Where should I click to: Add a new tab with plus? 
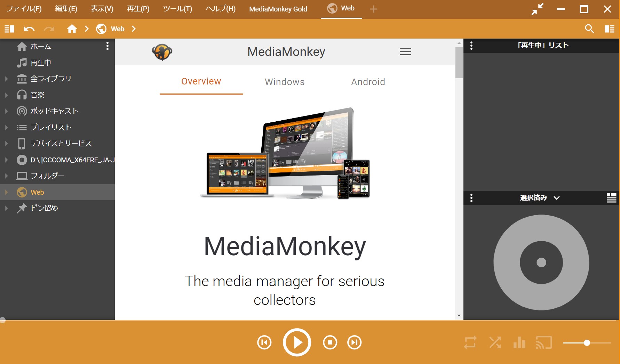pos(374,9)
